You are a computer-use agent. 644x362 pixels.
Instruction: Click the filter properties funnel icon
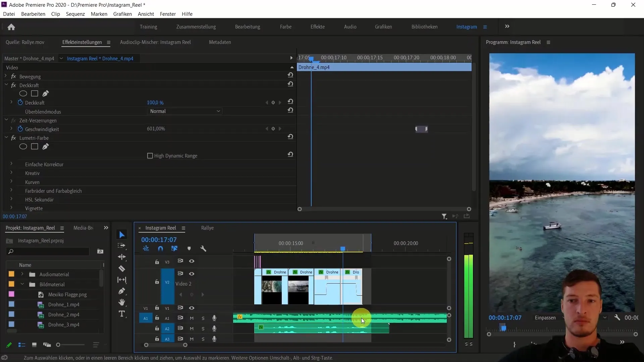click(x=444, y=217)
